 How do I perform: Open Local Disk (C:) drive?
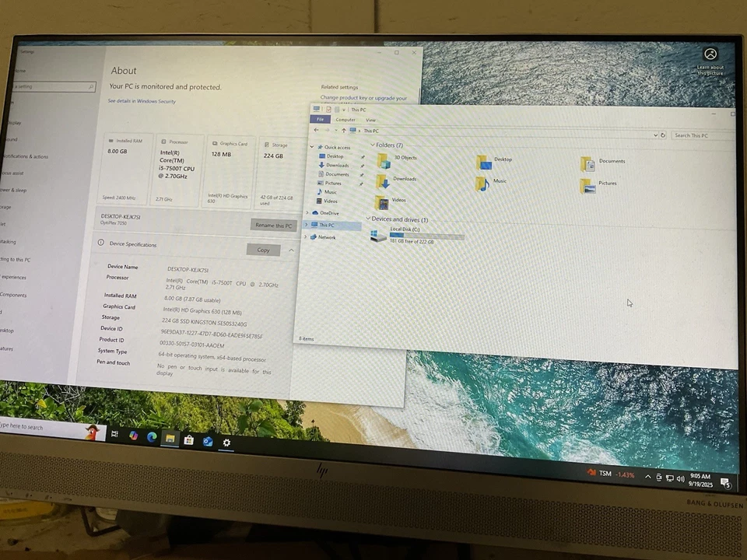(405, 230)
